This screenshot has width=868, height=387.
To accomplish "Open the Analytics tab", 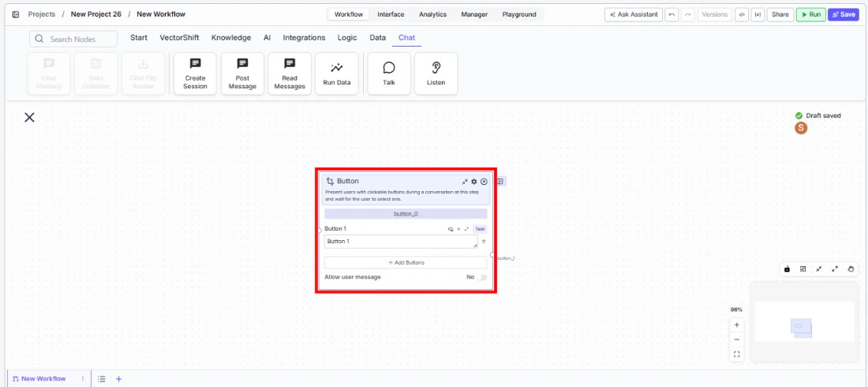I will pos(432,14).
